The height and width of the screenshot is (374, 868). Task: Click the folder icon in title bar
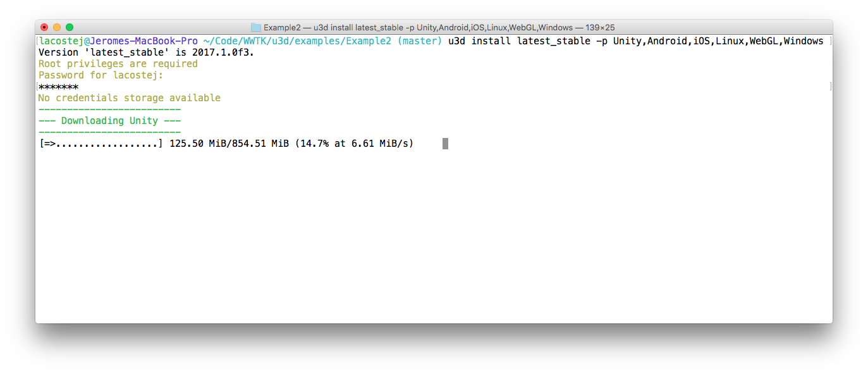(x=256, y=27)
